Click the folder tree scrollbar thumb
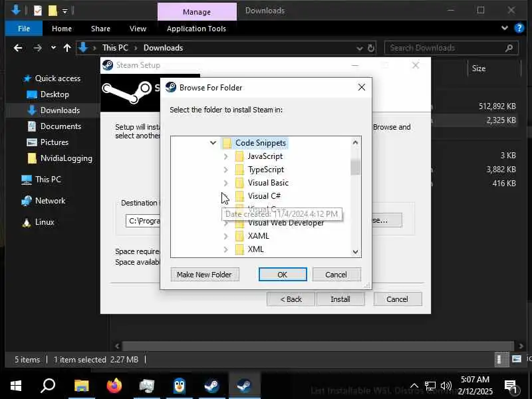This screenshot has height=399, width=532. [355, 167]
